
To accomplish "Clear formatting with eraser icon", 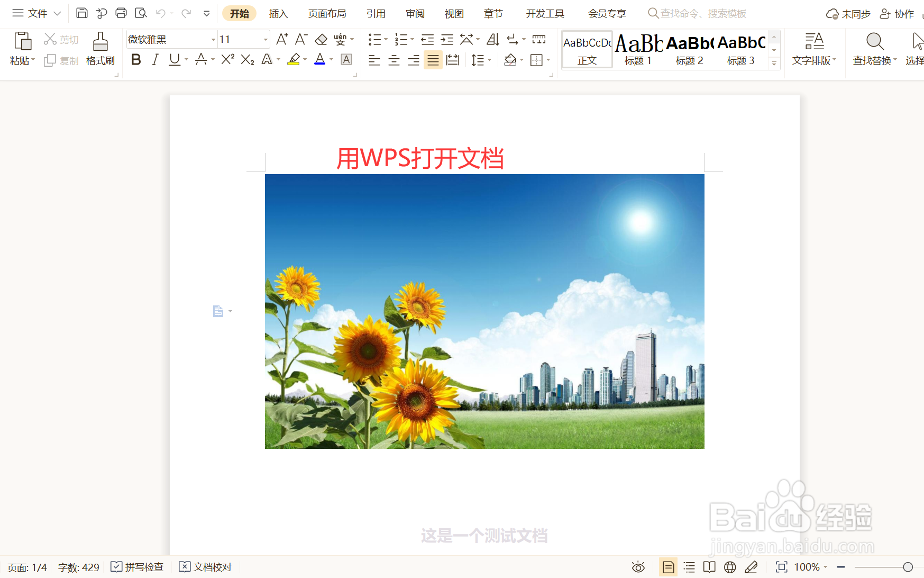I will 321,40.
